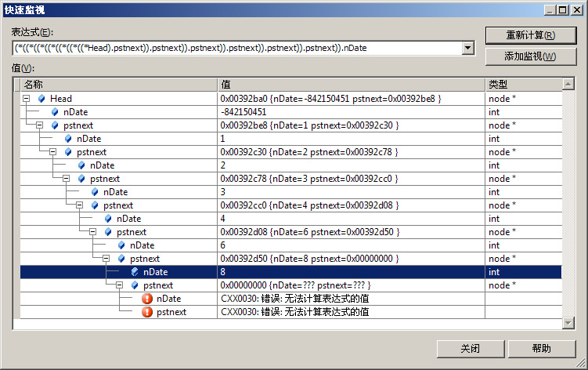
Task: Open the expression history dropdown
Action: [468, 48]
